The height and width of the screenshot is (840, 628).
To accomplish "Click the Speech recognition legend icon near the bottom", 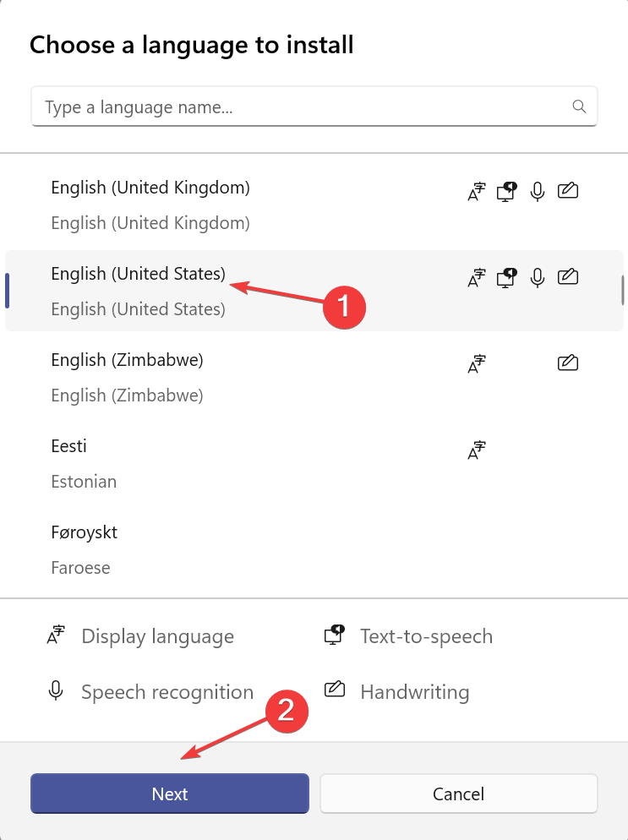I will (x=55, y=691).
